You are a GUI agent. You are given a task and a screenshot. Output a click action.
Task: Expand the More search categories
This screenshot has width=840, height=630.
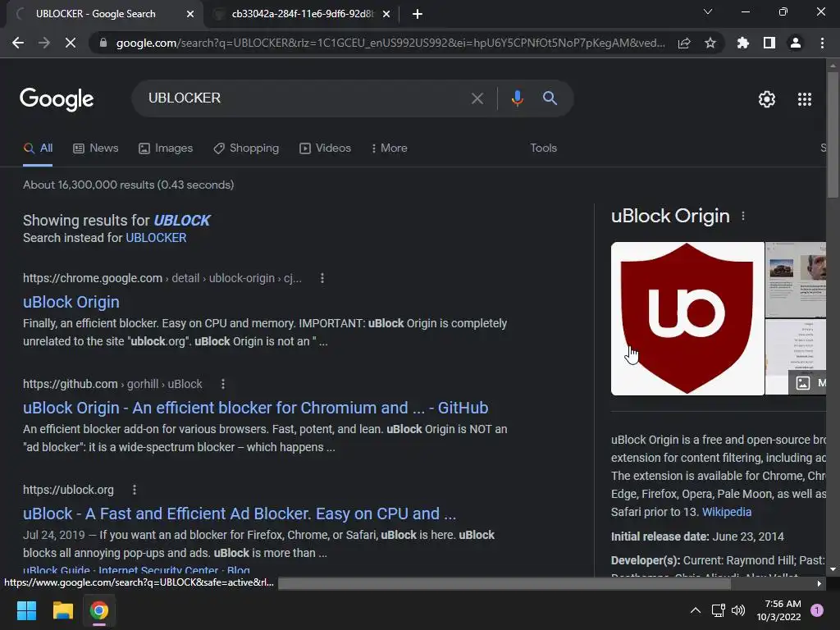point(390,148)
